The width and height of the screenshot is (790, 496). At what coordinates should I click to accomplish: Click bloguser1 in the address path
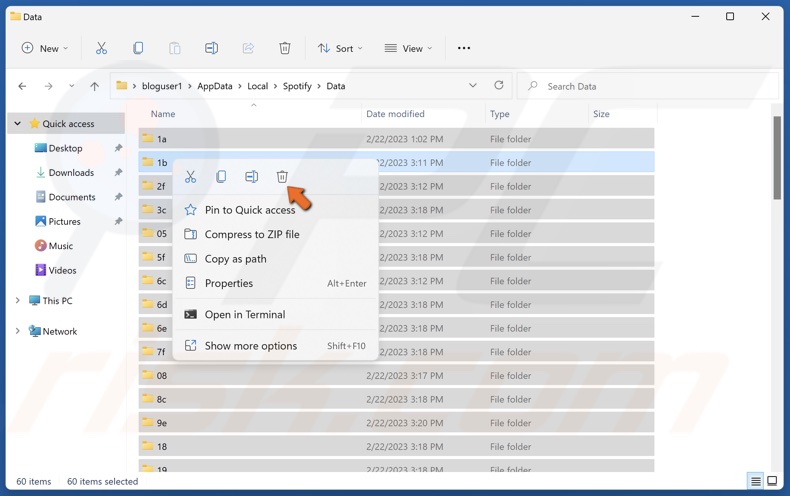click(162, 86)
